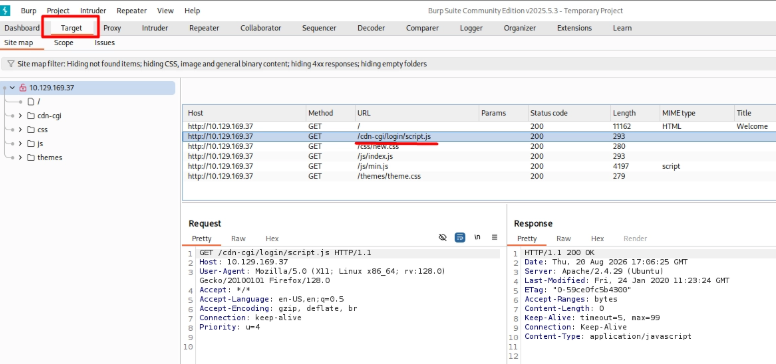
Task: Switch to the Intruder tool tab
Action: click(155, 28)
